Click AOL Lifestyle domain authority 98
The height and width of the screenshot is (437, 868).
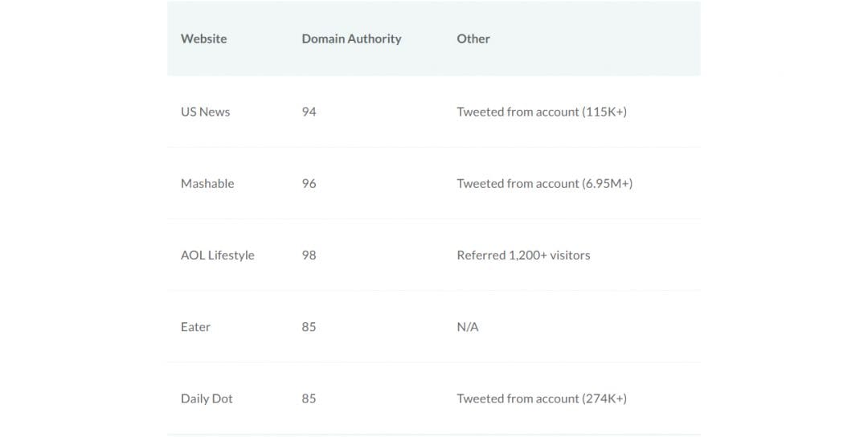click(309, 255)
